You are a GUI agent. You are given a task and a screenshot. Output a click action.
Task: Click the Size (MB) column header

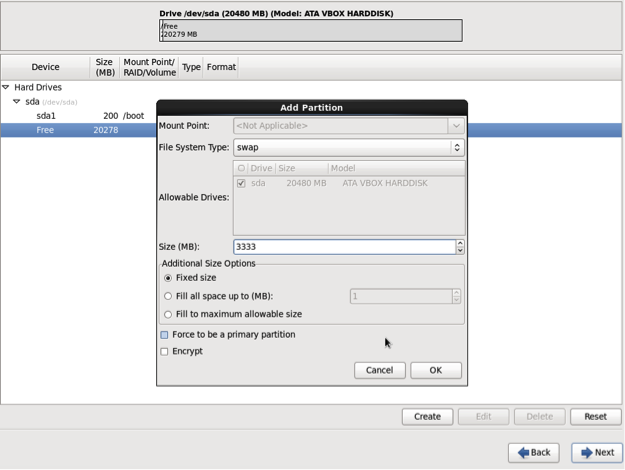pos(105,67)
